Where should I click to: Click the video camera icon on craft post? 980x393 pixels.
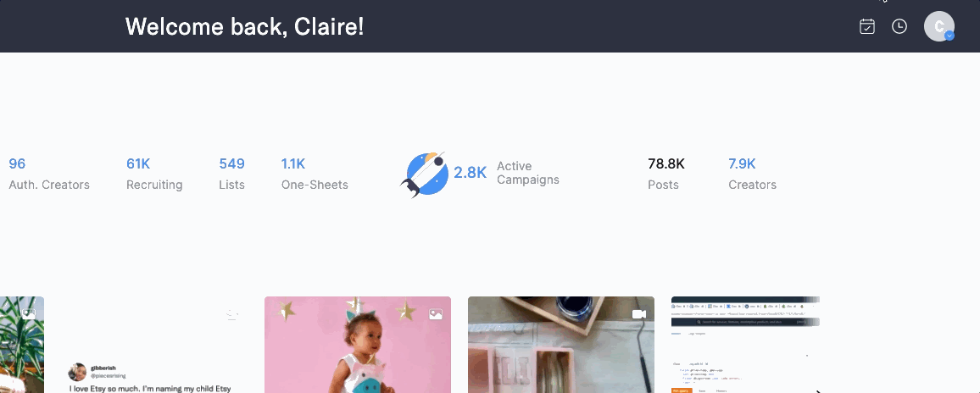638,314
